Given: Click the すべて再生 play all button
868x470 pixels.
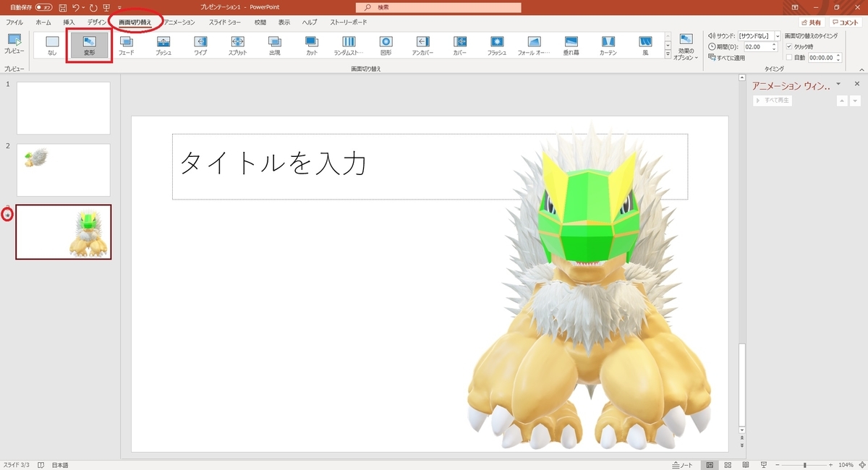Looking at the screenshot, I should point(773,101).
